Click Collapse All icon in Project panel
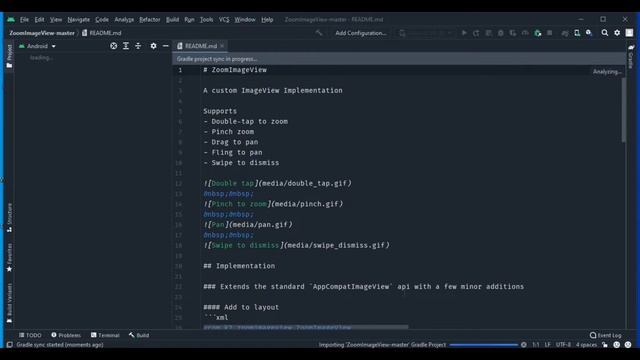Image resolution: width=640 pixels, height=360 pixels. (138, 46)
